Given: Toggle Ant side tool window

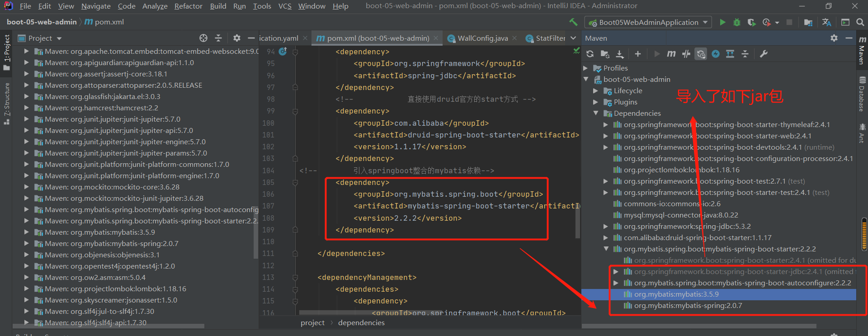Looking at the screenshot, I should click(862, 133).
